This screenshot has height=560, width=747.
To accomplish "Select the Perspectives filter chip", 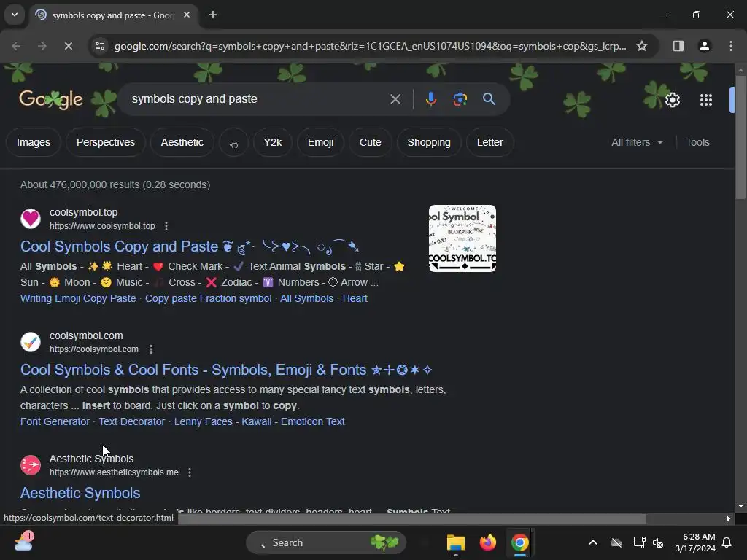I will (106, 142).
